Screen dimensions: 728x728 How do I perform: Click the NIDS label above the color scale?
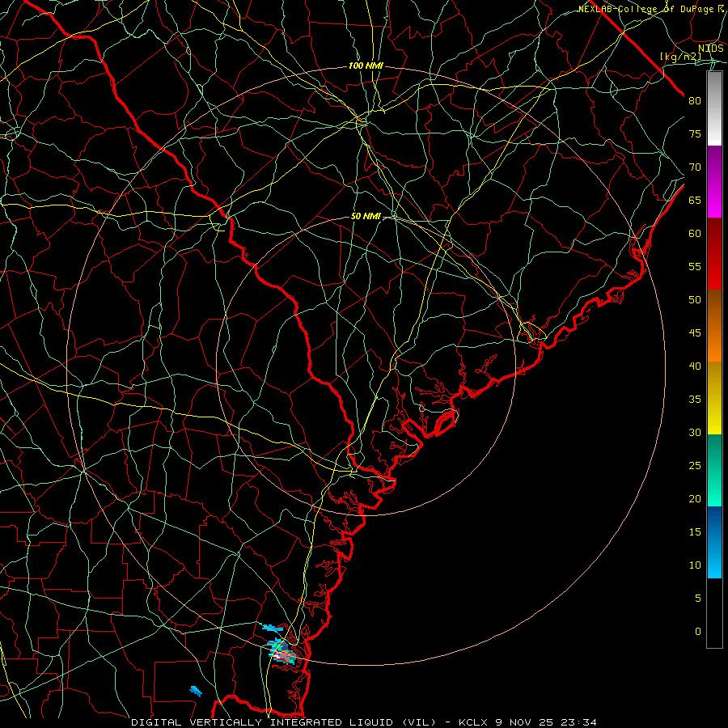(711, 49)
